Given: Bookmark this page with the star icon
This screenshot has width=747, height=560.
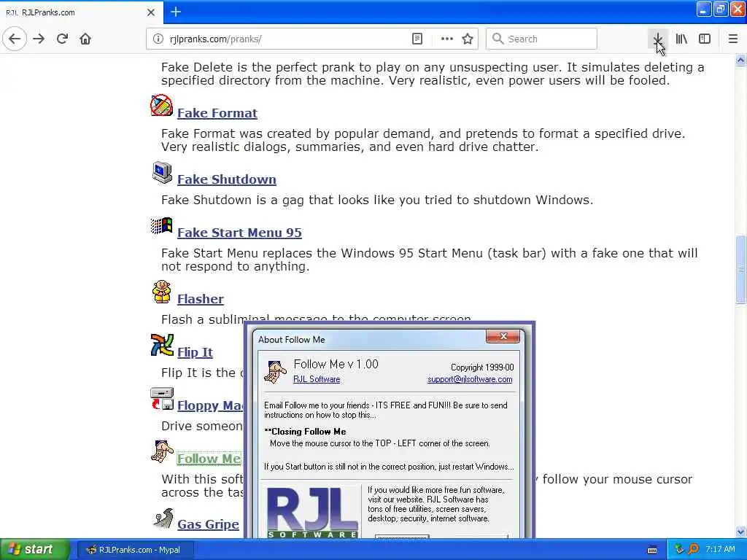Looking at the screenshot, I should tap(468, 39).
